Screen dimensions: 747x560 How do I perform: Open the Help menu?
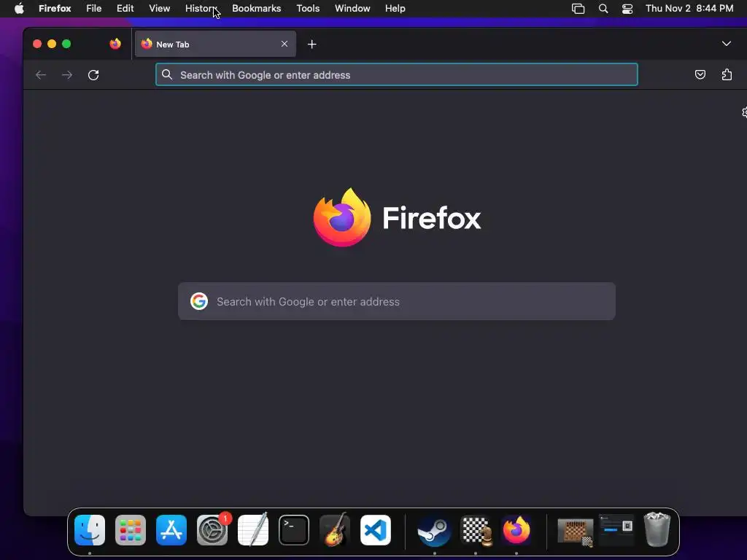(x=395, y=9)
